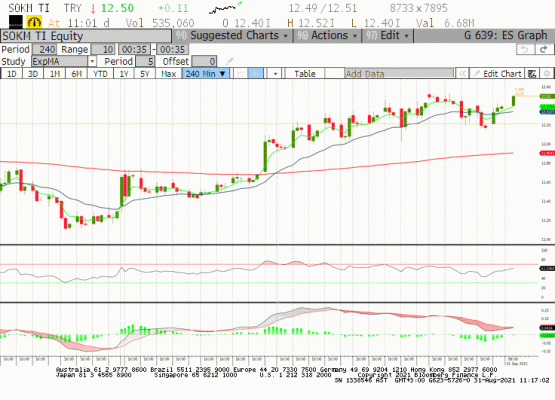Click the Study ExpMA field
Image resolution: width=555 pixels, height=400 pixels.
tap(60, 61)
